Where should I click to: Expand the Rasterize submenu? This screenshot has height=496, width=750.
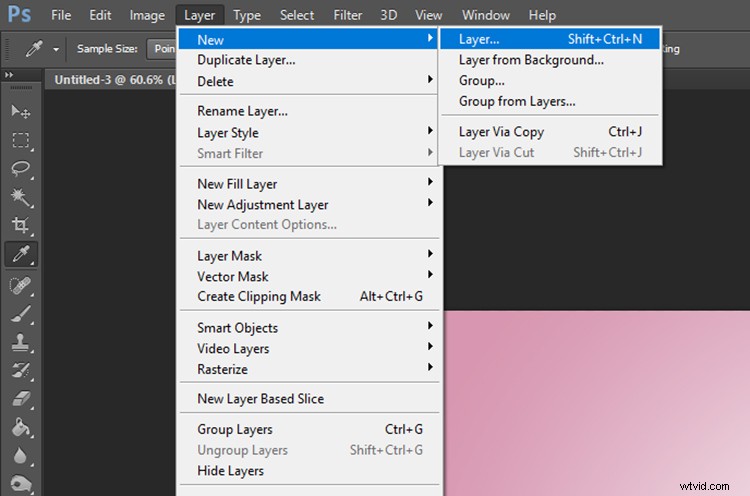coord(308,369)
